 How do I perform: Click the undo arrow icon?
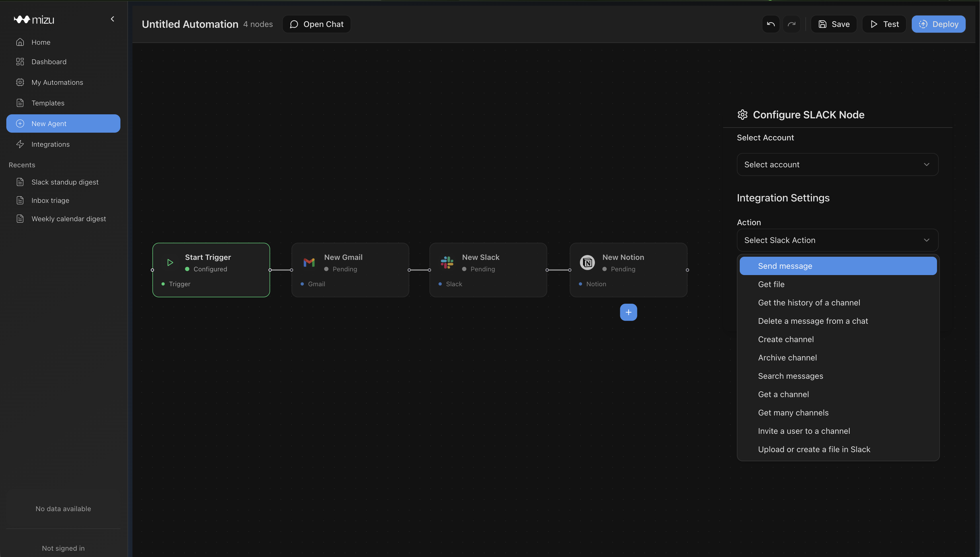(771, 24)
